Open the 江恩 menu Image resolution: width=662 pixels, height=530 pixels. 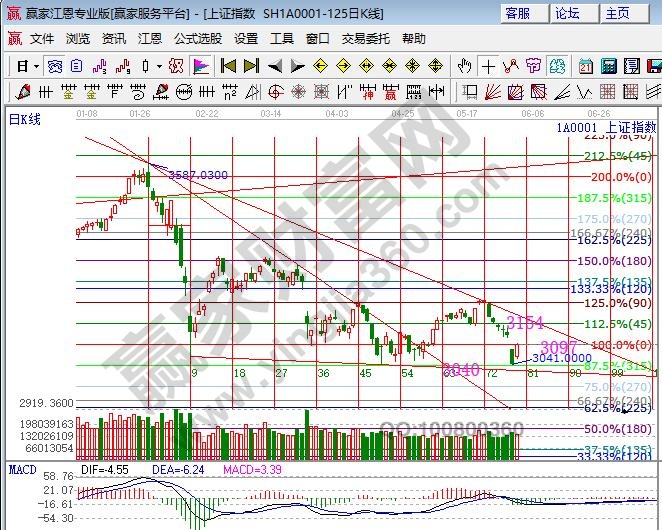[150, 39]
